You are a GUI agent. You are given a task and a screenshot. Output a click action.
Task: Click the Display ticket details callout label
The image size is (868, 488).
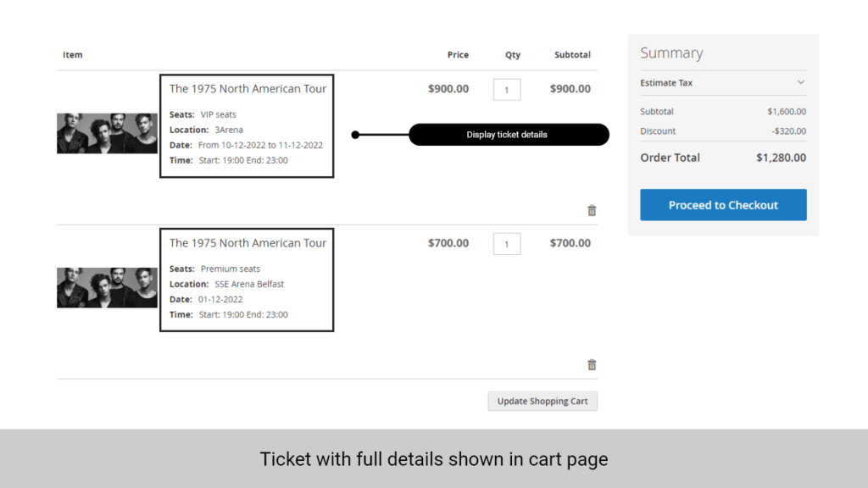(x=507, y=135)
